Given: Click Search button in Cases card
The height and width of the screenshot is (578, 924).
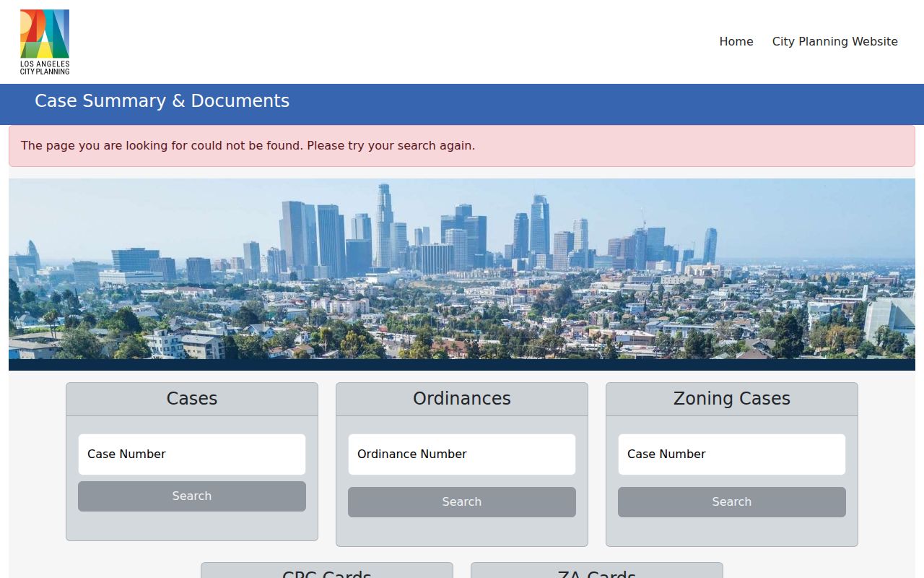Looking at the screenshot, I should [x=192, y=496].
